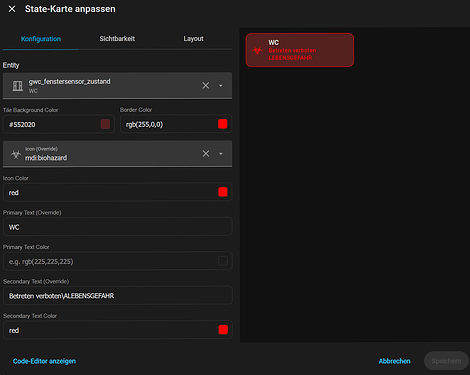Expand the Entity dropdown list
Viewport: 470px width, 375px height.
tap(221, 86)
